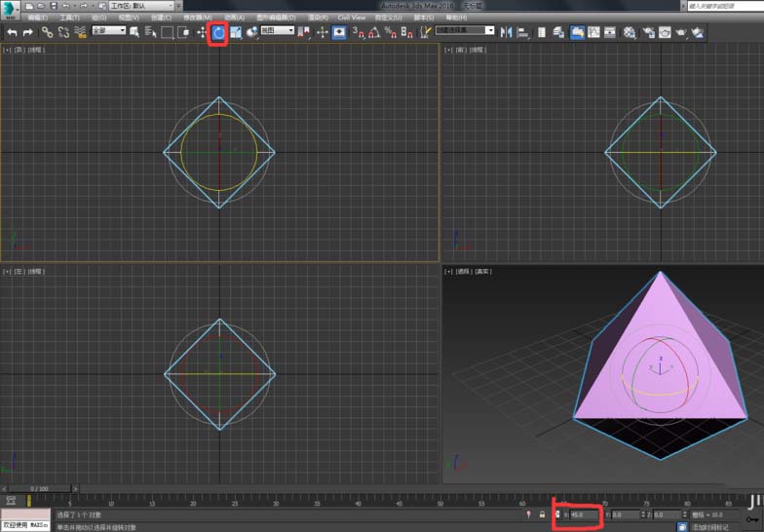Select the Select and Move tool
Screen dimensions: 764x532
click(202, 33)
